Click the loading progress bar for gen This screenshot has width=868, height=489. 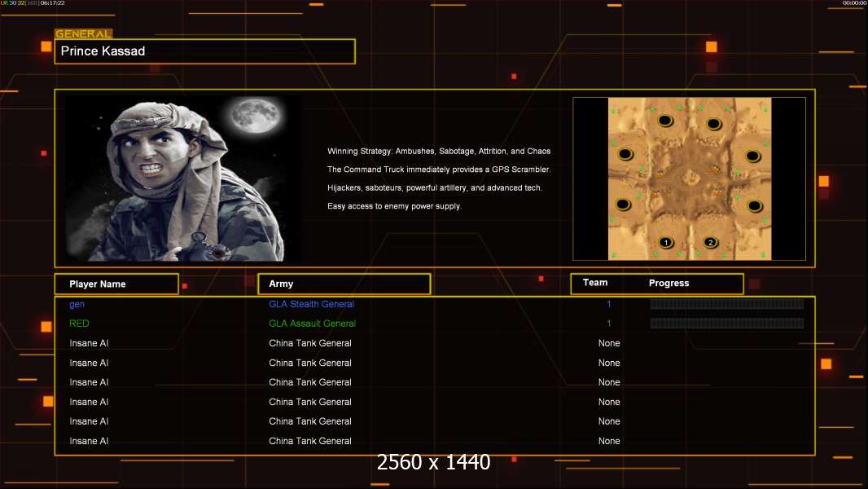[x=726, y=304]
